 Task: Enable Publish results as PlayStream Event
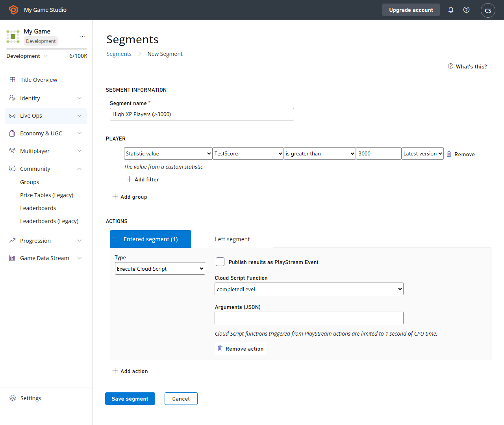pos(220,262)
